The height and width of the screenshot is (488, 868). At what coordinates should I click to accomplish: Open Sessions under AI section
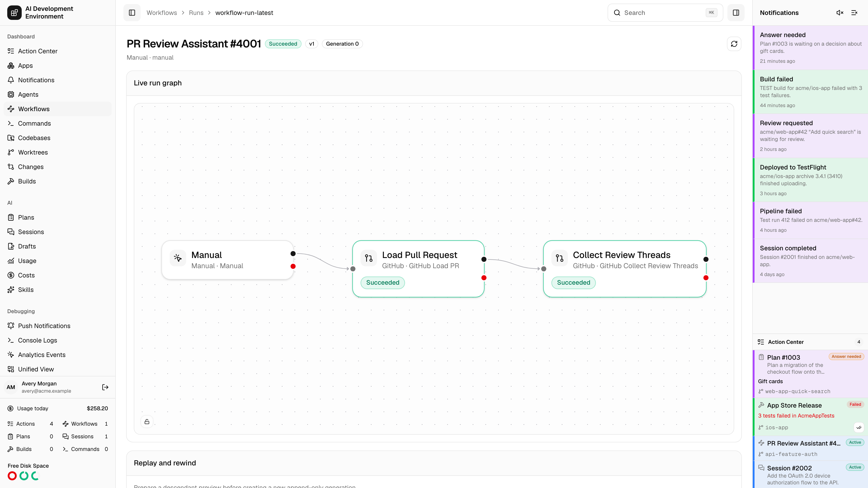click(x=58, y=232)
